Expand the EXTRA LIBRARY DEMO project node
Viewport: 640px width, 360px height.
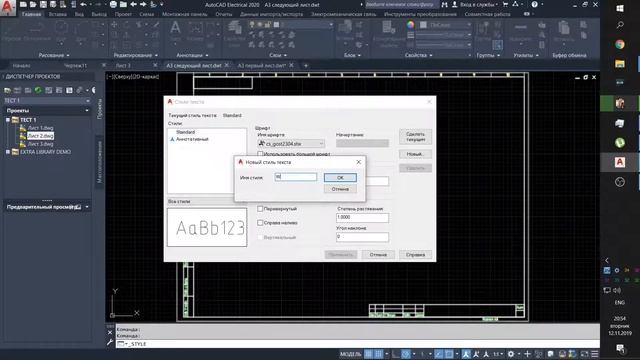click(x=8, y=152)
